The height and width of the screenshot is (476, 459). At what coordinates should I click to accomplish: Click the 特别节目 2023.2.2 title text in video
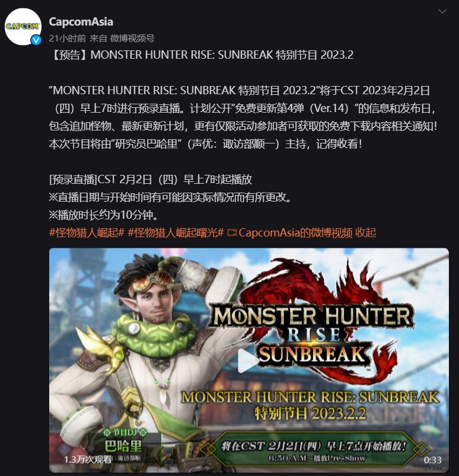click(x=310, y=413)
